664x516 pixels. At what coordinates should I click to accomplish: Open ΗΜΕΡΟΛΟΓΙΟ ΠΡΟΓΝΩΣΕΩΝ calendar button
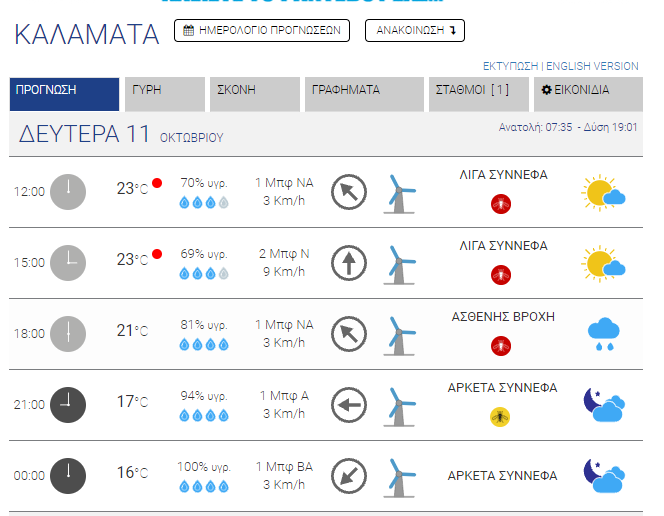click(x=263, y=30)
